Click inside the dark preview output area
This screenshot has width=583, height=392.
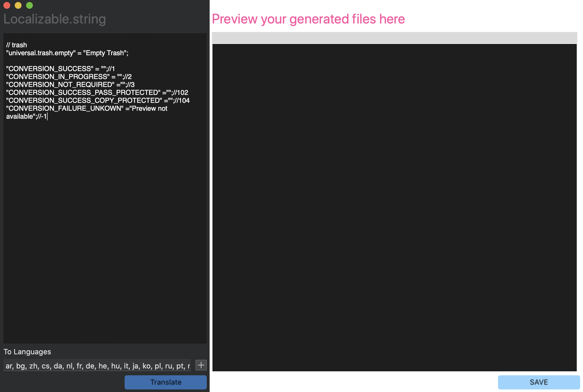coord(394,207)
